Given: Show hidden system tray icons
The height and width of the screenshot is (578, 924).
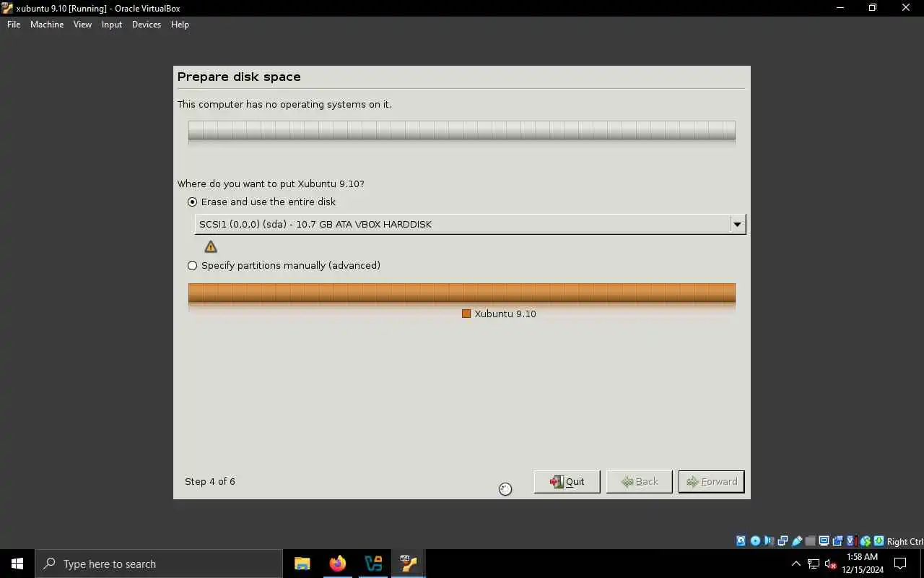Looking at the screenshot, I should point(796,564).
